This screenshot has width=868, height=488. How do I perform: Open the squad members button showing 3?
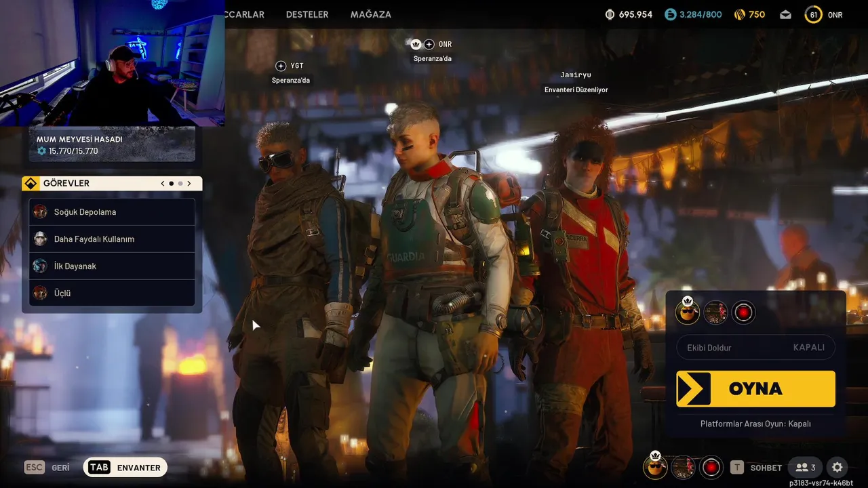coord(805,467)
